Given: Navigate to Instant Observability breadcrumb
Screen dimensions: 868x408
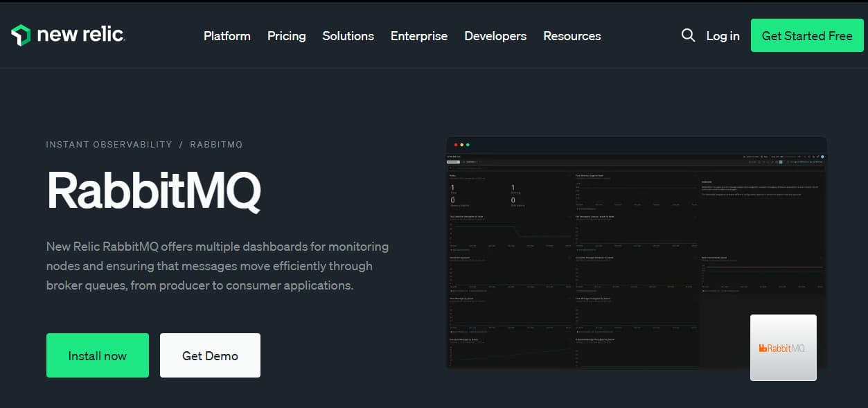Looking at the screenshot, I should [109, 145].
